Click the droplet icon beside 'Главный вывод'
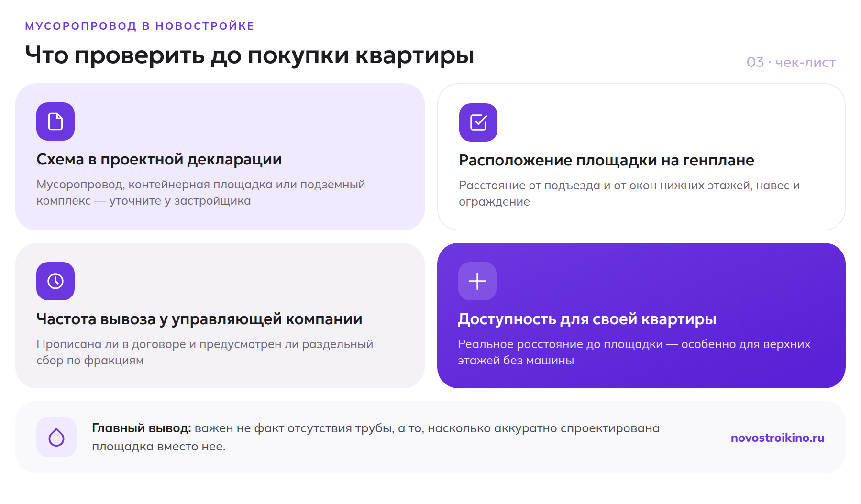The image size is (861, 504). click(x=56, y=437)
